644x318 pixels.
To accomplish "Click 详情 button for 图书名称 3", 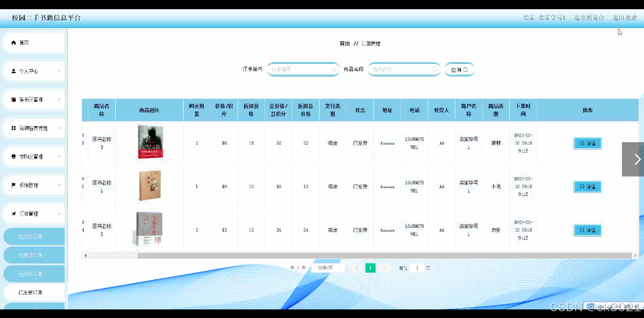I will click(x=587, y=143).
